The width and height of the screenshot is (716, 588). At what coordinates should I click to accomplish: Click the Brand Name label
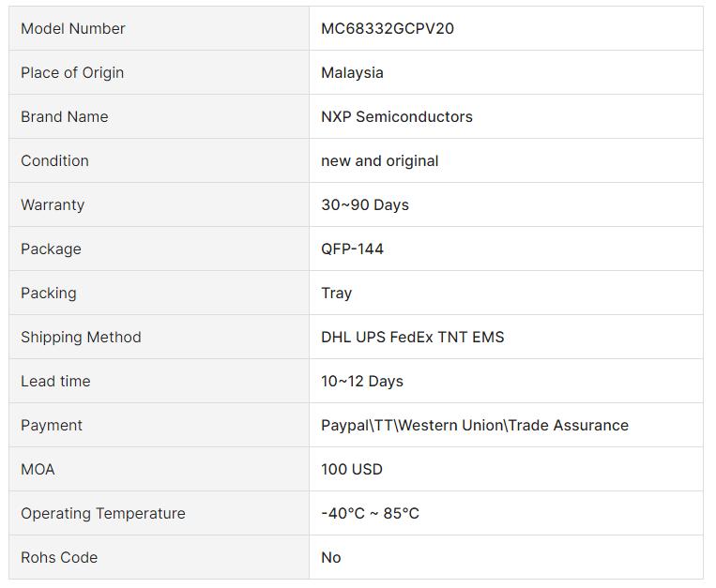65,116
